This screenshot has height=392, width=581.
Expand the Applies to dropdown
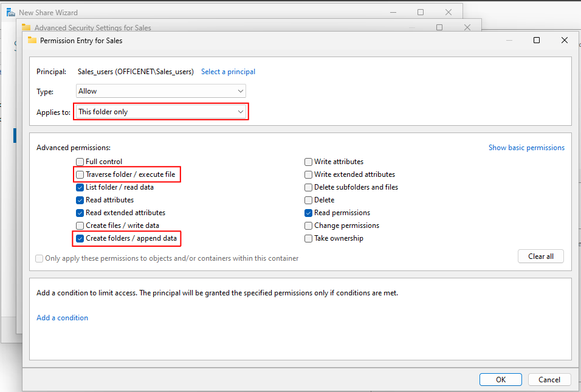[161, 112]
